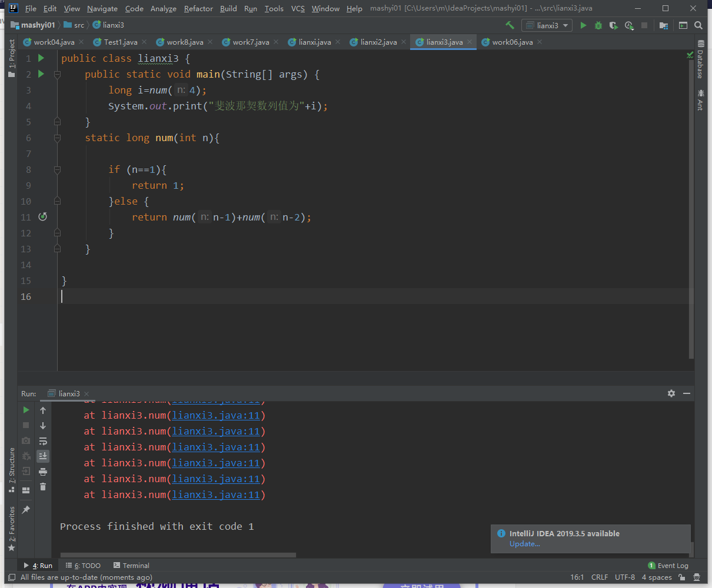This screenshot has width=712, height=588.
Task: Click the Profile run toolbar icon
Action: click(x=629, y=25)
